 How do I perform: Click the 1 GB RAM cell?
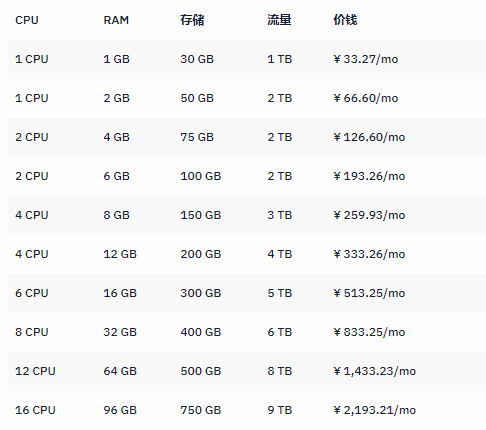pos(116,59)
